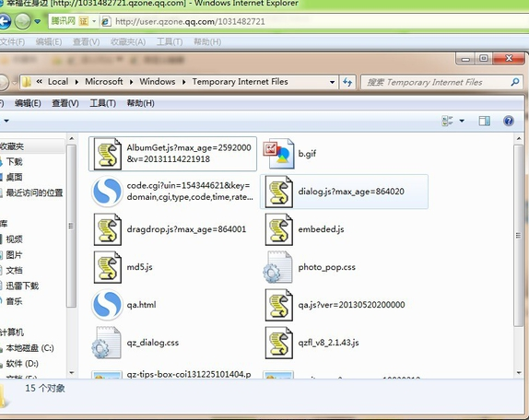Viewport: 529px width, 420px height.
Task: Open the Explorer 工具(T) menu
Action: (x=102, y=103)
